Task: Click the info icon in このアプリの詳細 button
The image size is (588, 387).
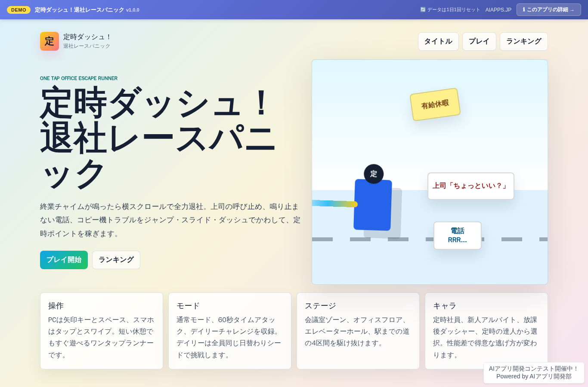Action: pos(524,9)
